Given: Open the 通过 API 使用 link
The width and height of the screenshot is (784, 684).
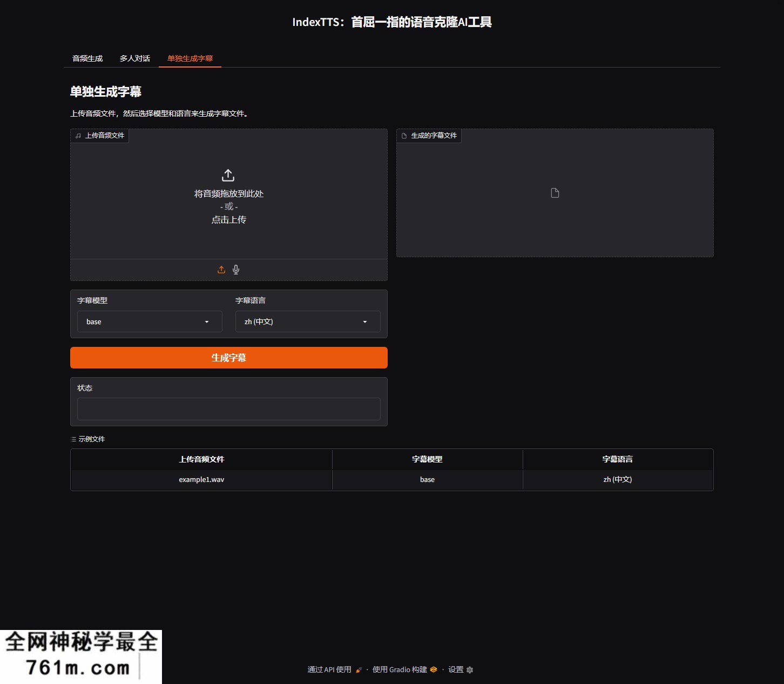Looking at the screenshot, I should pos(335,669).
